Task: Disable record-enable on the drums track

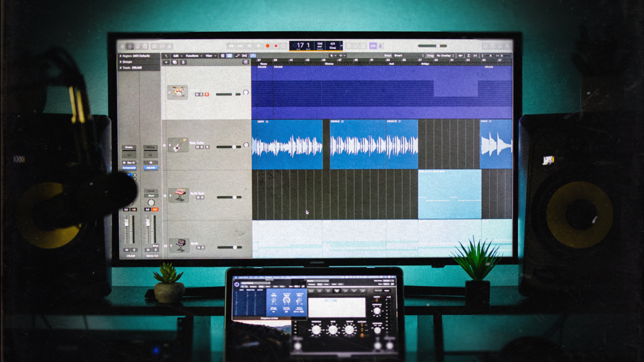Action: tap(207, 95)
